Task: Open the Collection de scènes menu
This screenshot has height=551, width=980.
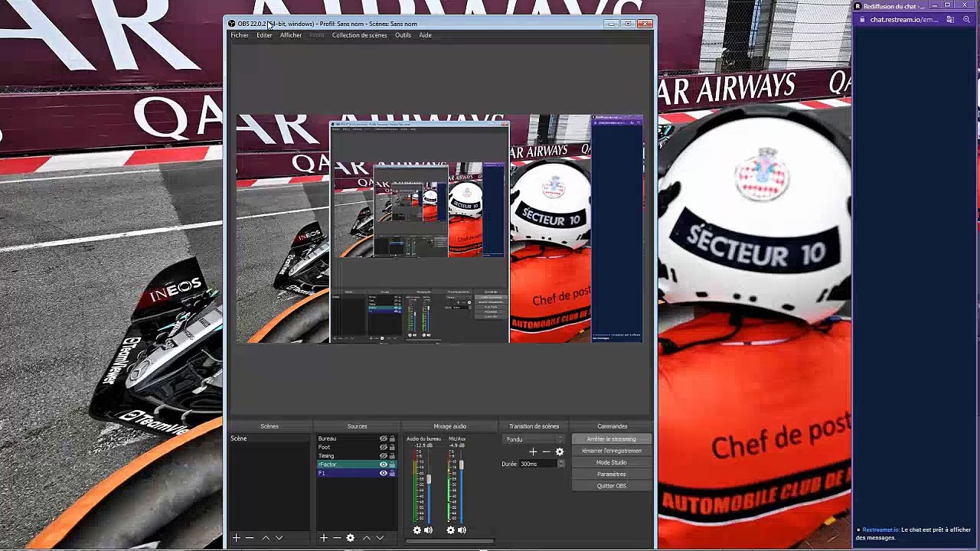Action: tap(359, 35)
